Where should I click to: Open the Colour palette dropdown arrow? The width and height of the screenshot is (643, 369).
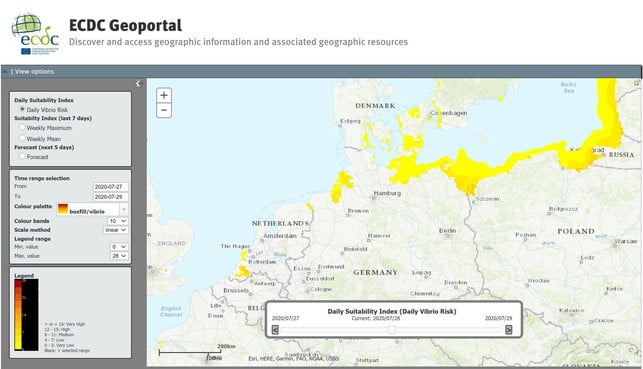[x=123, y=210]
